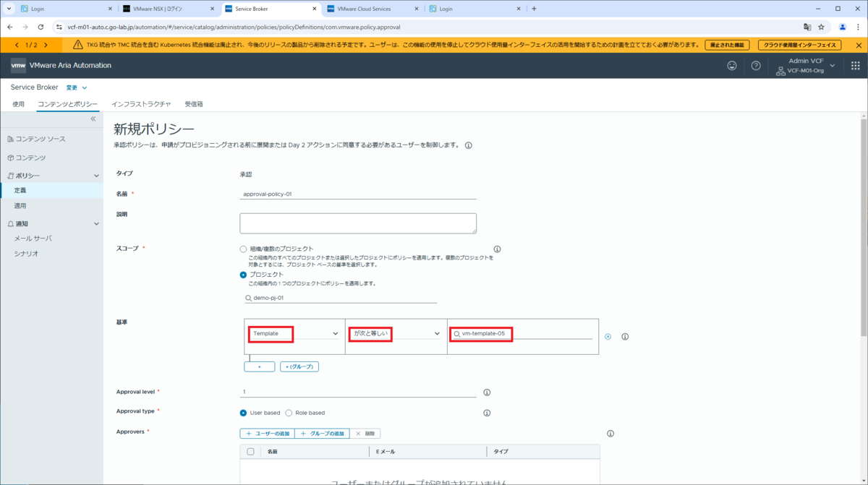Image resolution: width=868 pixels, height=485 pixels.
Task: Go to previous banner notification arrow
Action: [17, 45]
